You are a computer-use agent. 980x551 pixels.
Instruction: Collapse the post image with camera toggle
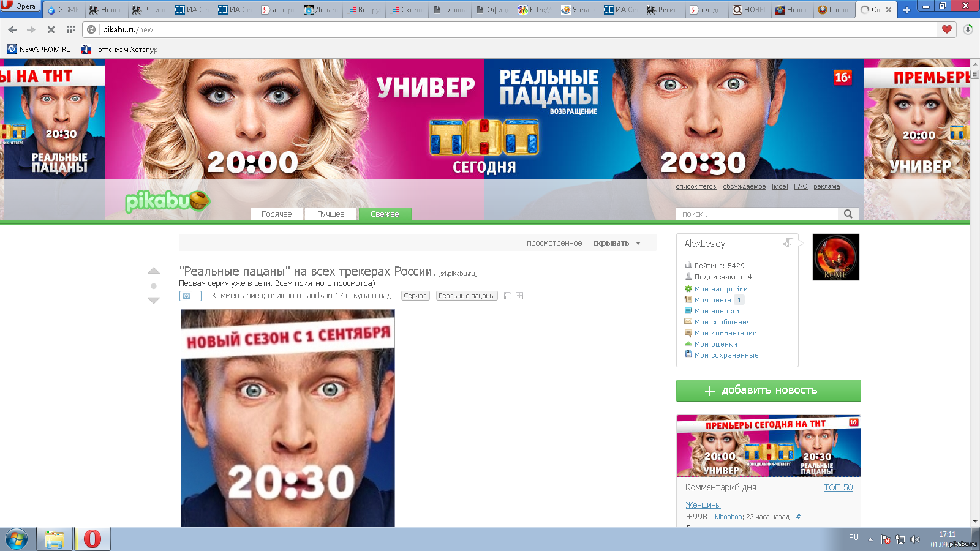pos(190,296)
